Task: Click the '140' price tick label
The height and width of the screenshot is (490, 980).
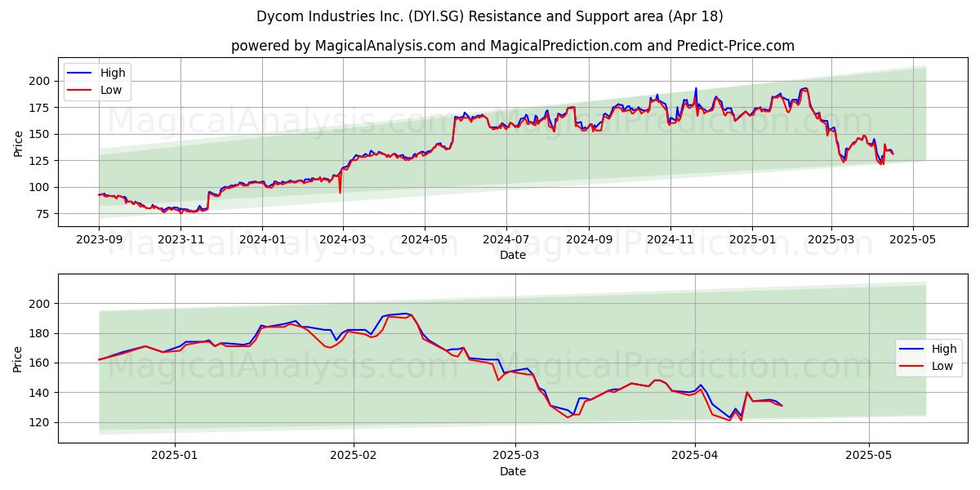Action: 40,393
